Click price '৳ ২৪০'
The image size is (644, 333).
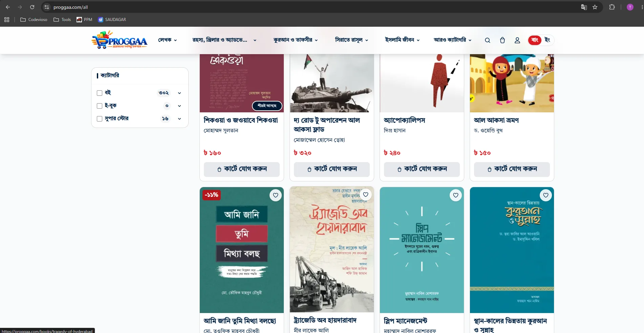click(x=392, y=153)
